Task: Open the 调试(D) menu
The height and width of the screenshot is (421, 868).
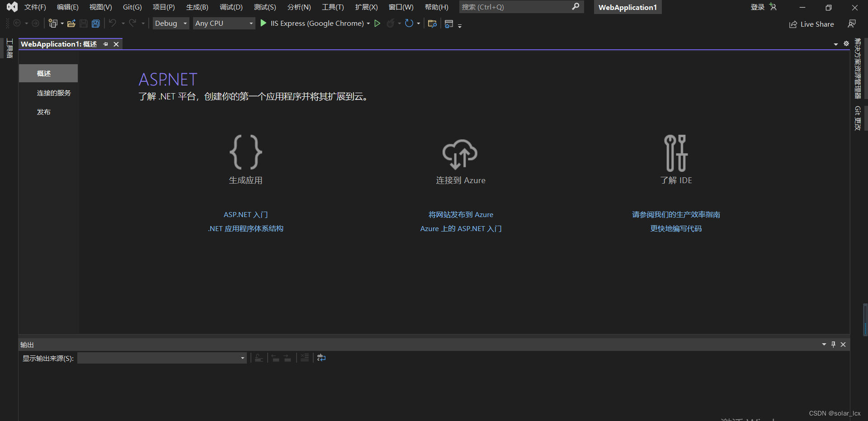Action: [231, 7]
